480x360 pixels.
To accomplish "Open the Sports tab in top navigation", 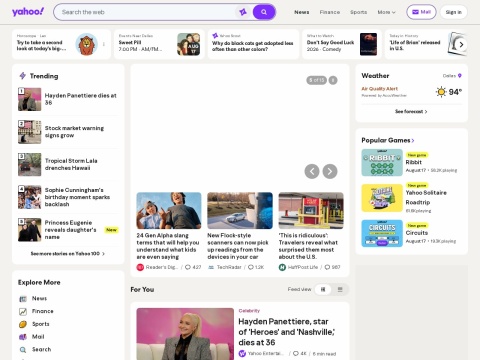I will (x=358, y=12).
